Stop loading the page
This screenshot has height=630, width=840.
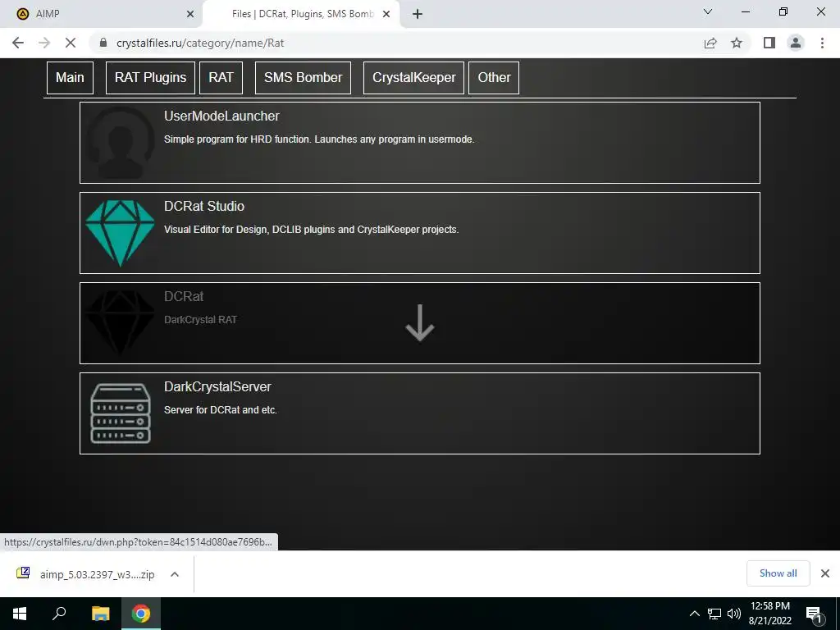[71, 43]
